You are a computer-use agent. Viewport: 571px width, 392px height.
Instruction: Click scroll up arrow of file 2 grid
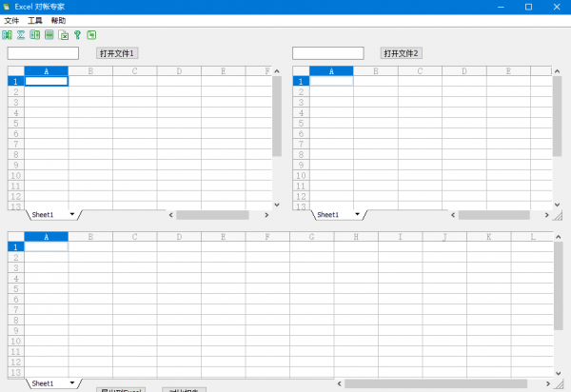coord(557,71)
